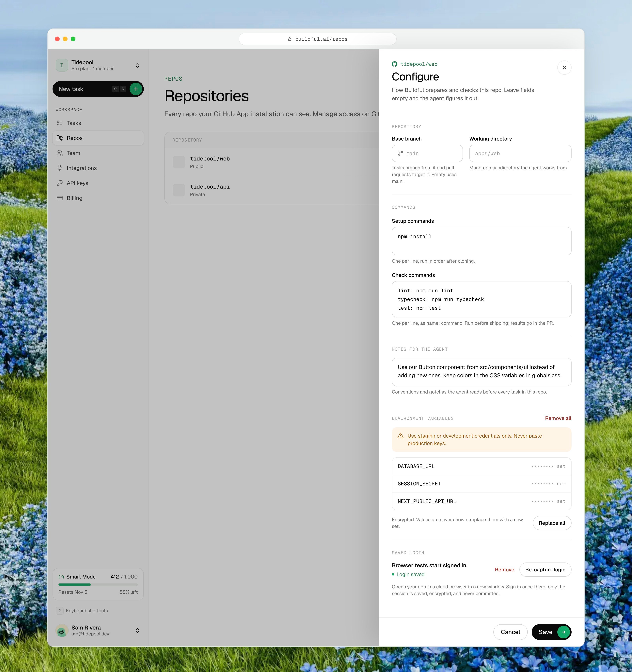Click the branch icon in Base branch field
This screenshot has height=672, width=632.
point(400,153)
